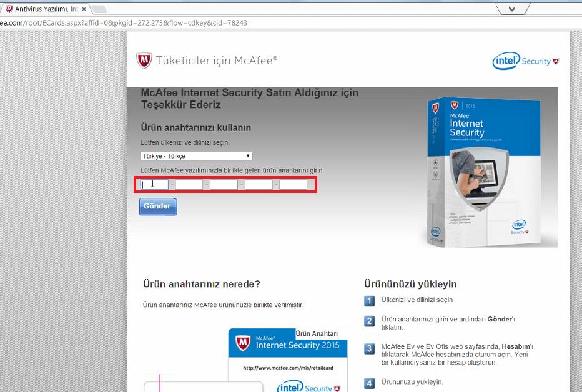This screenshot has height=392, width=582.
Task: Click the Gönder button
Action: tap(157, 206)
